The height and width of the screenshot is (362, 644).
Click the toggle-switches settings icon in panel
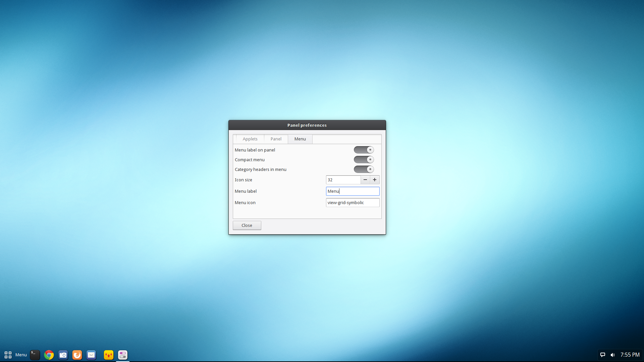pos(123,355)
